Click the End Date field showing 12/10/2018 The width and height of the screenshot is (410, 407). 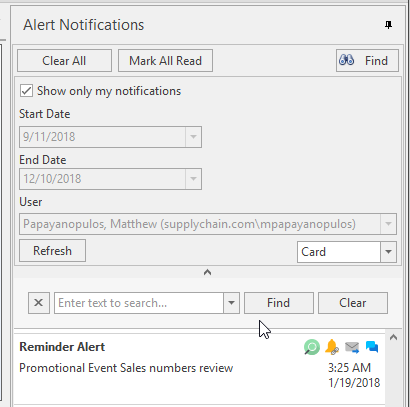103,179
